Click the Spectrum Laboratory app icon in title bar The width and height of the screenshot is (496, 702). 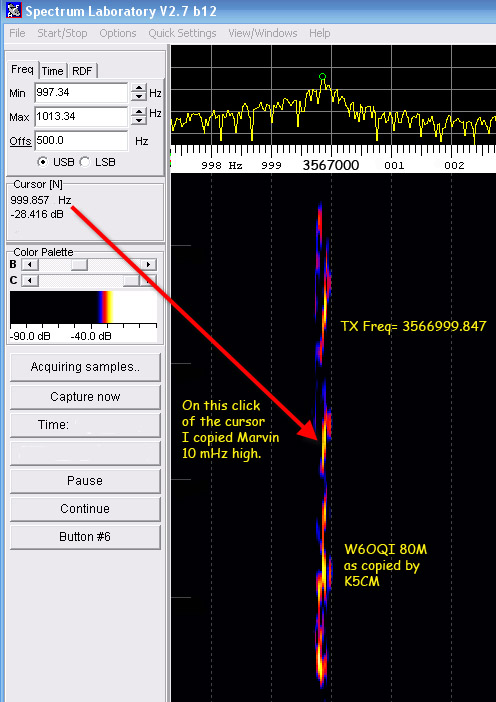13,10
